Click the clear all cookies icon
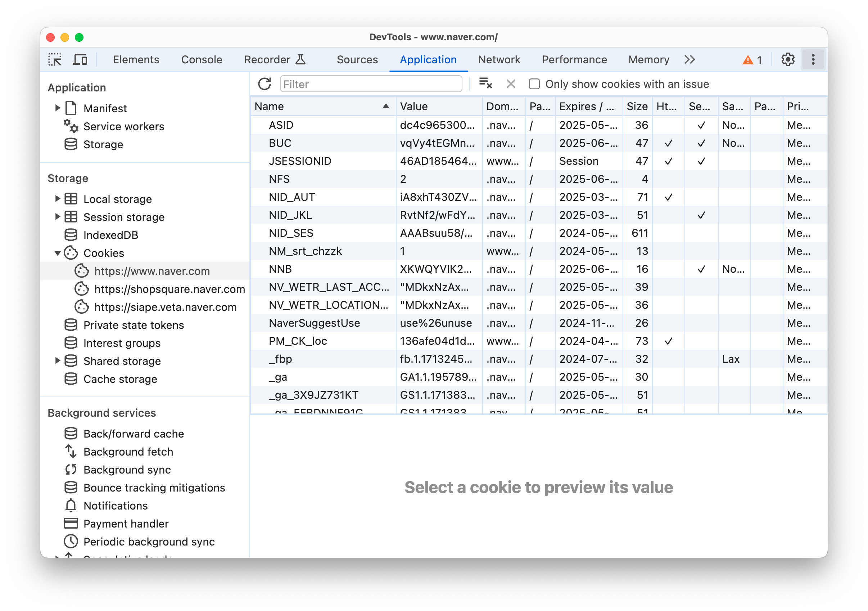 tap(485, 83)
